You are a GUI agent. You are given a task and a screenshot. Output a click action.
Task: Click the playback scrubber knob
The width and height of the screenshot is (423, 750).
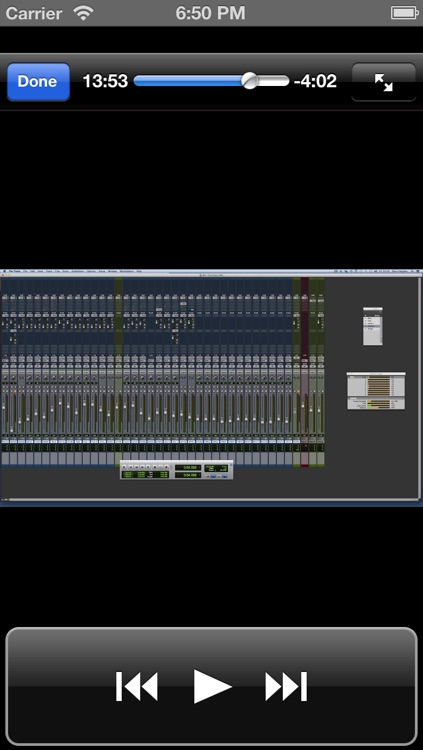point(250,81)
